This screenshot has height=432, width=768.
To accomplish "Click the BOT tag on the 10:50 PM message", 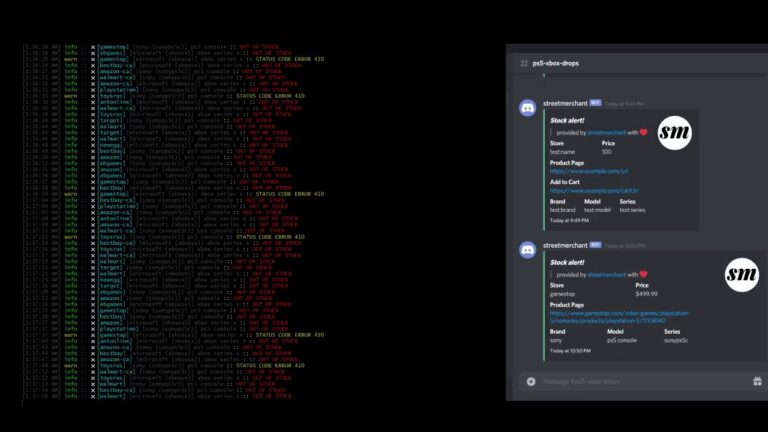I will tap(595, 245).
